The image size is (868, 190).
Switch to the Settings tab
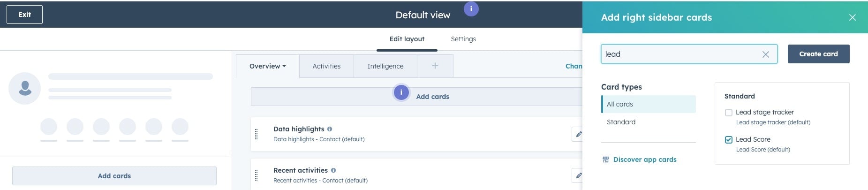pos(463,39)
